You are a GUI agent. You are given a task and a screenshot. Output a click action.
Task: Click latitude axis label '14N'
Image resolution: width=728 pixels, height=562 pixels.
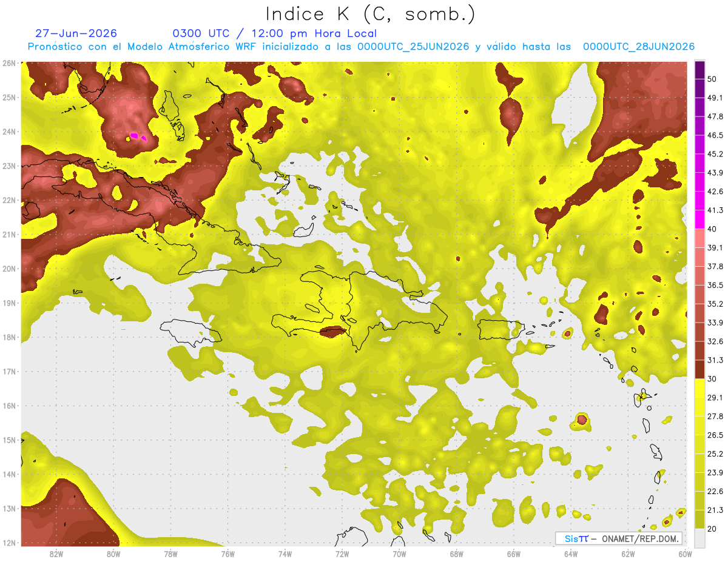pos(9,474)
